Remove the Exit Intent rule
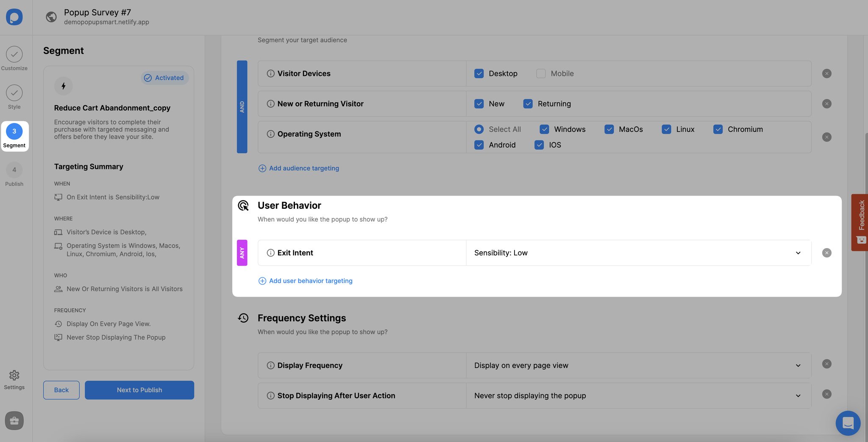This screenshot has width=868, height=442. pyautogui.click(x=826, y=253)
